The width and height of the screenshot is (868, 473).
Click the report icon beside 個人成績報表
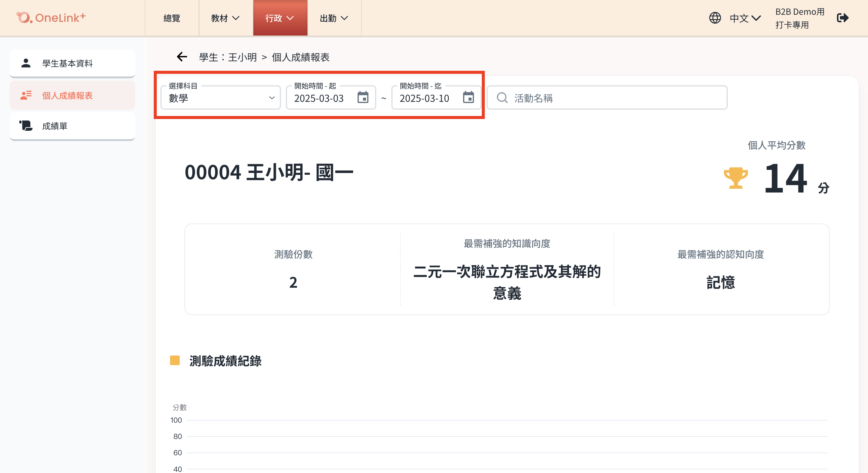pyautogui.click(x=26, y=95)
